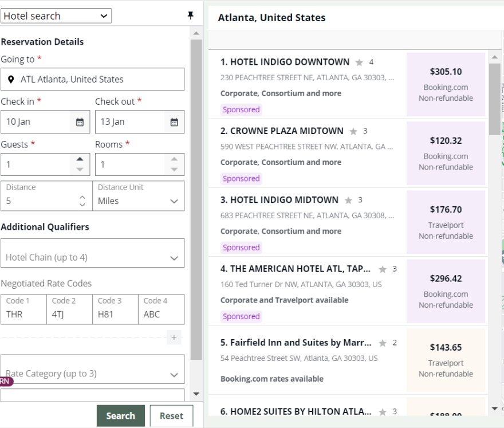Open the 4. THE AMERICAN HOTEL ATL listing
Viewport: 504px width, 428px height.
click(296, 269)
